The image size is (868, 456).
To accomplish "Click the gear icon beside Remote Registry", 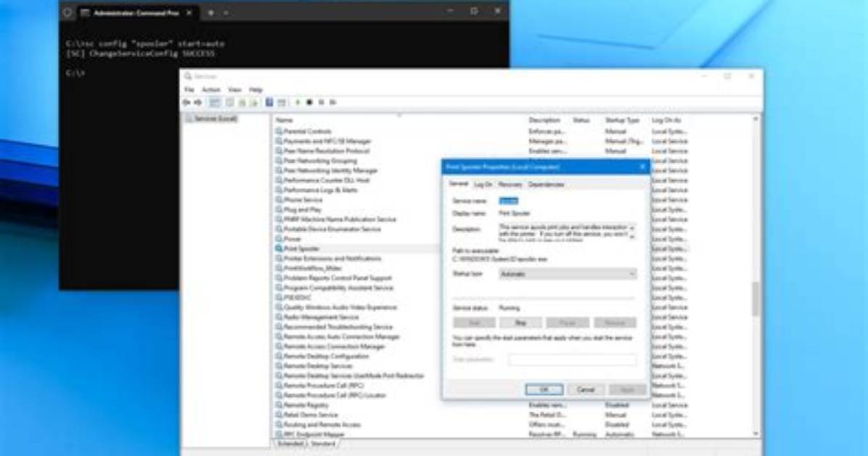I will (x=279, y=405).
